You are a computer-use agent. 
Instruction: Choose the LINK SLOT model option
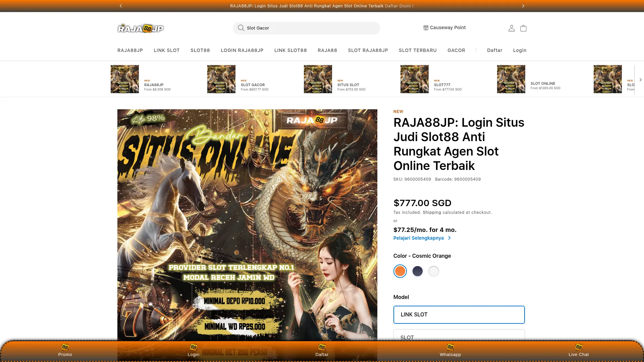pyautogui.click(x=459, y=315)
